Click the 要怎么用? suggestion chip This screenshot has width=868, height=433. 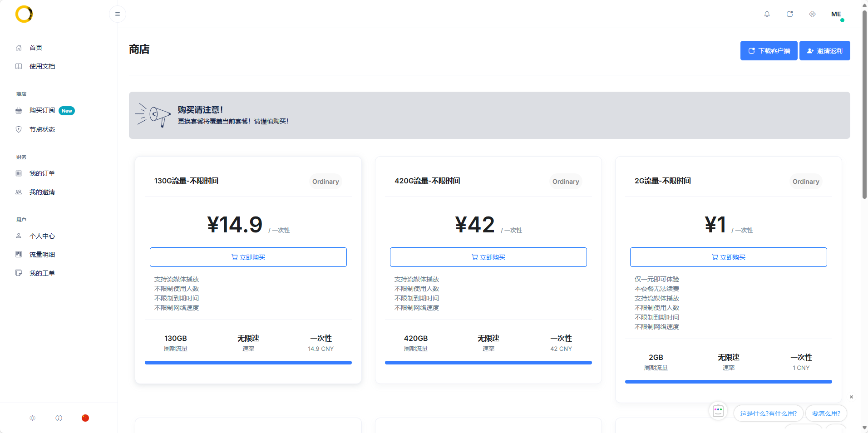[x=826, y=413]
